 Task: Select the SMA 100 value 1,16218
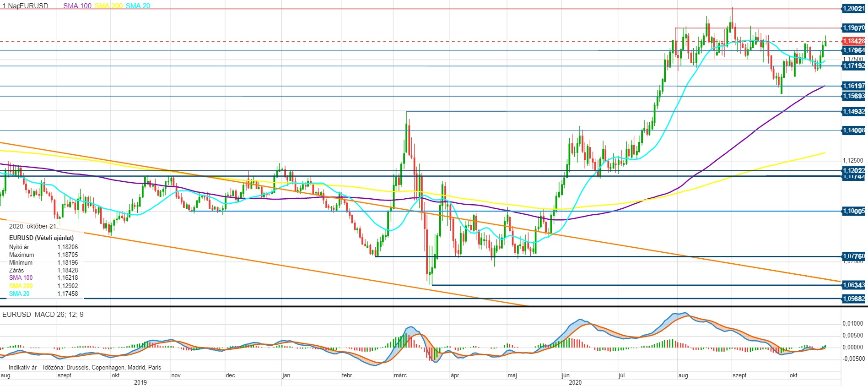(x=68, y=278)
